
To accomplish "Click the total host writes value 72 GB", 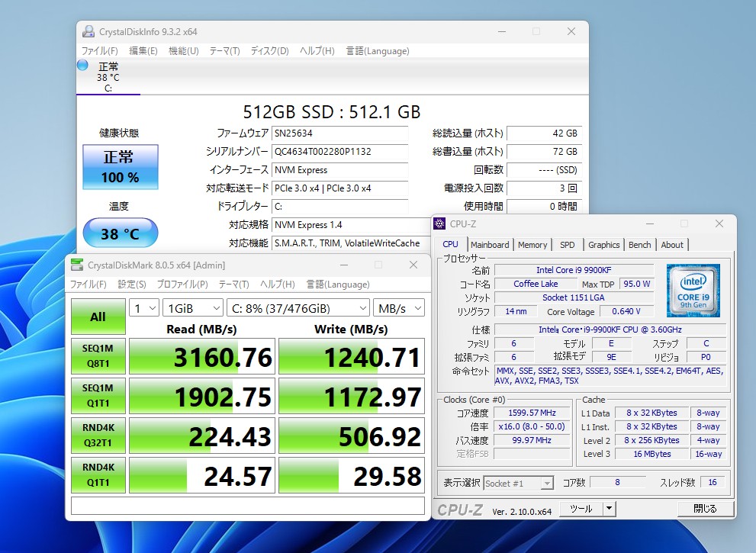I will click(545, 151).
